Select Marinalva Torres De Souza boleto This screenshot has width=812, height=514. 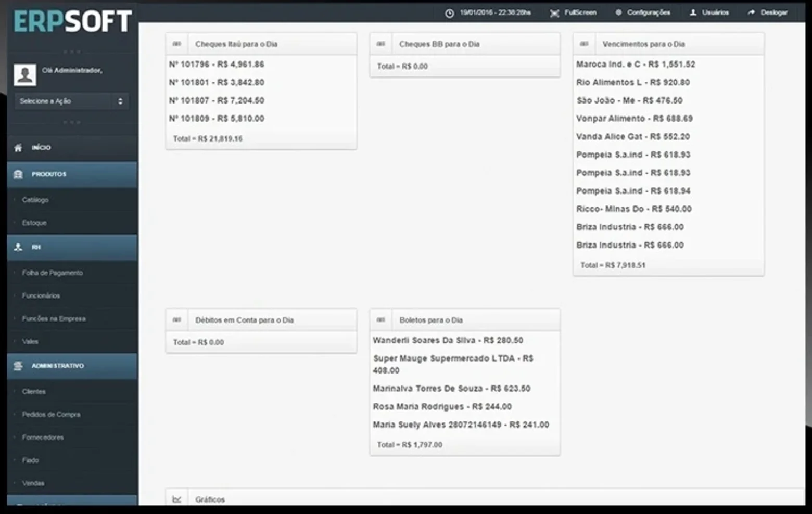pyautogui.click(x=452, y=389)
